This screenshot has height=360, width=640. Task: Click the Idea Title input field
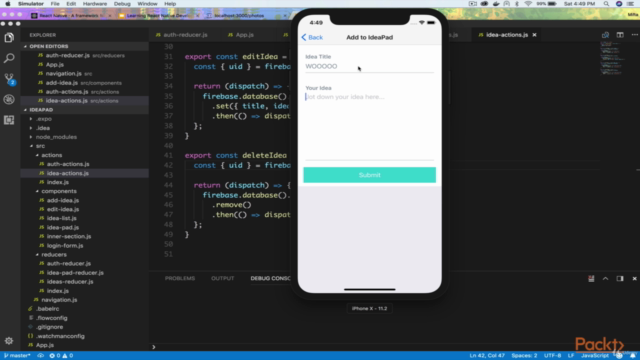pos(369,67)
